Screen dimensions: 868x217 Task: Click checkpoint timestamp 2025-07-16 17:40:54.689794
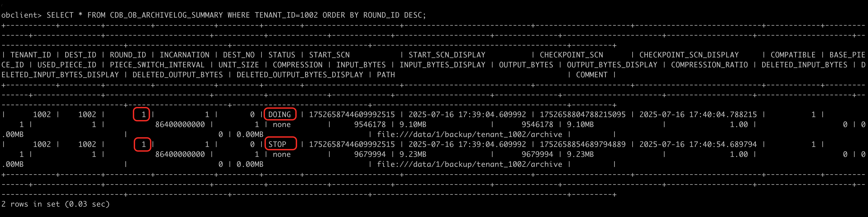click(698, 144)
